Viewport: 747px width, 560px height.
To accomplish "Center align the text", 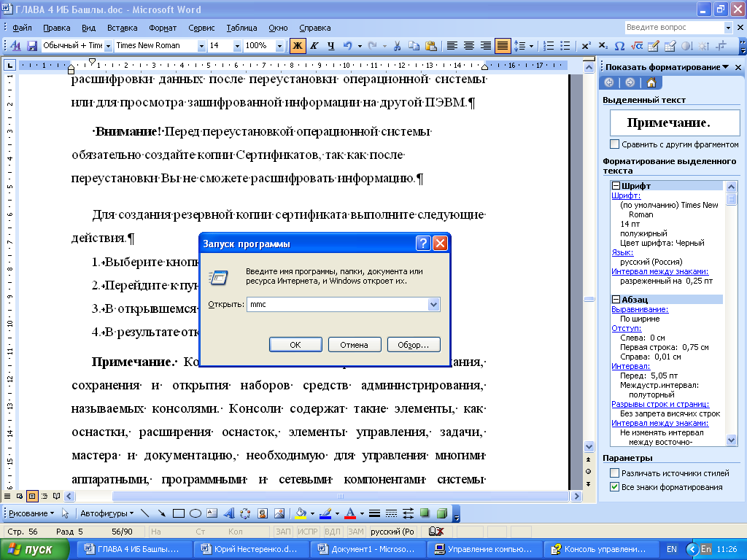I will point(469,46).
